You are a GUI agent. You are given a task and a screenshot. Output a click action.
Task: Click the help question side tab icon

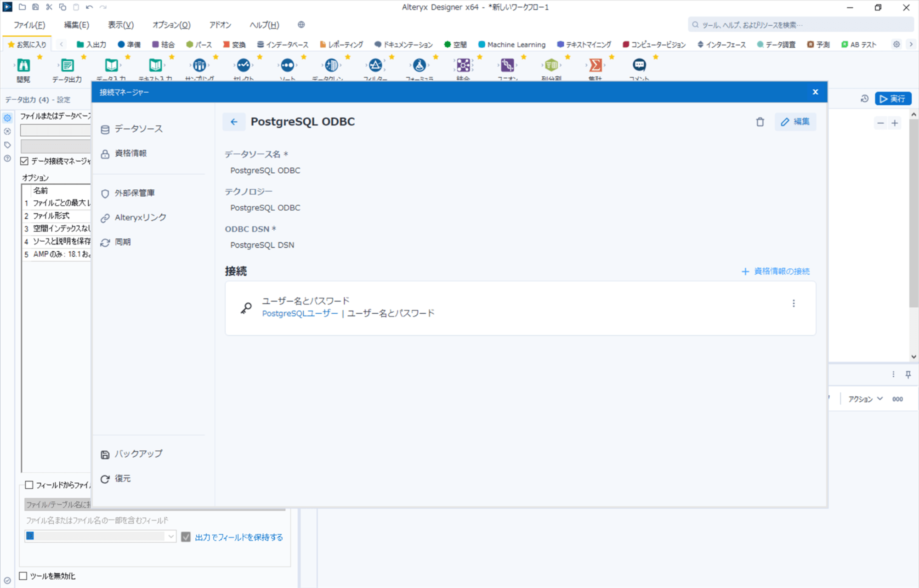click(7, 158)
